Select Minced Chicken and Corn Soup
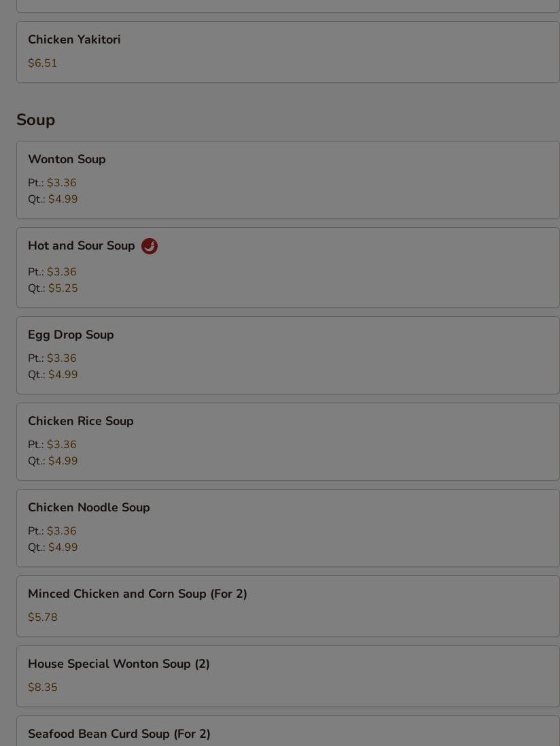The image size is (560, 746). (288, 606)
